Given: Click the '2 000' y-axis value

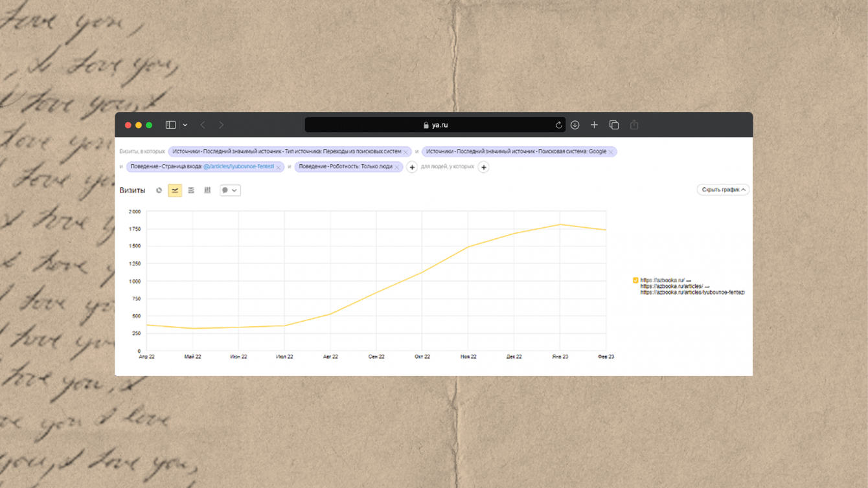Looking at the screenshot, I should [x=134, y=212].
